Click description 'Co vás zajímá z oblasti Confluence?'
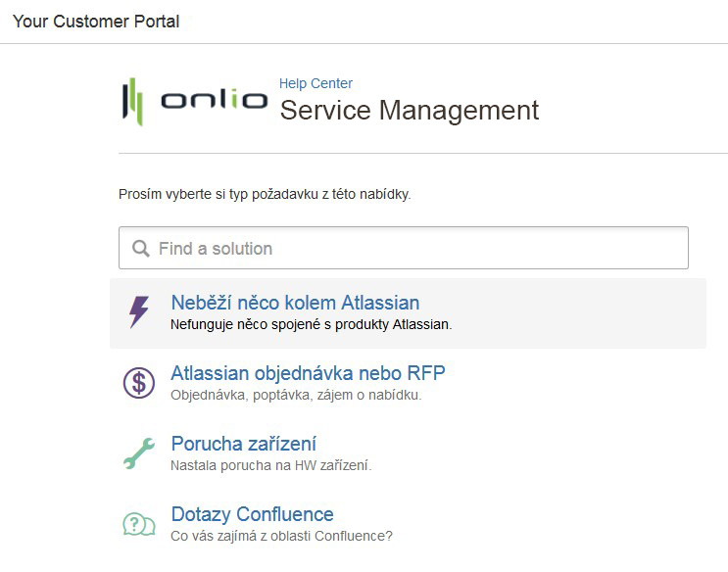The height and width of the screenshot is (572, 728). tap(281, 537)
